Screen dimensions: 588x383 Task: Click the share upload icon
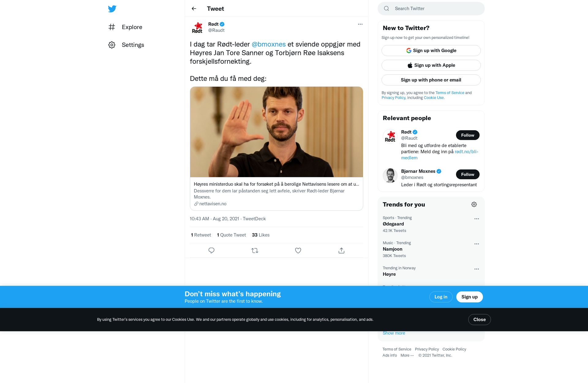pyautogui.click(x=341, y=250)
